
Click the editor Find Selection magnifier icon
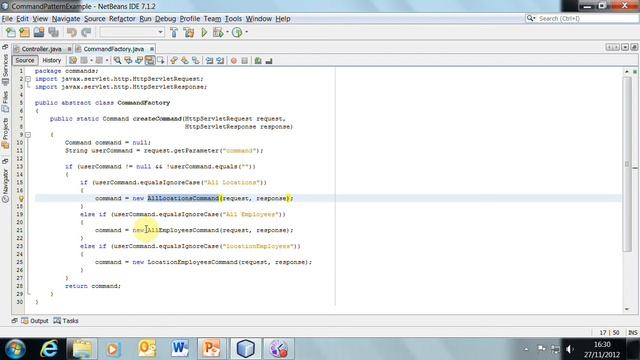tap(117, 60)
